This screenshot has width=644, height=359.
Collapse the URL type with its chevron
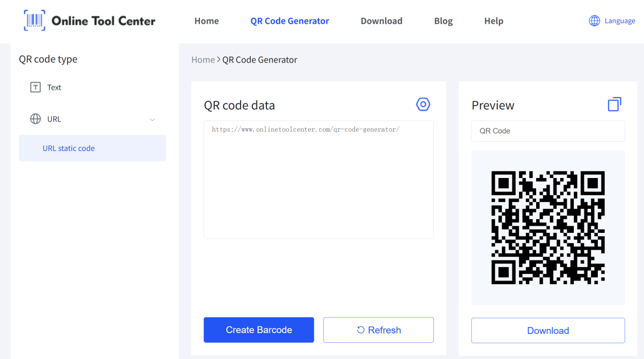(x=152, y=119)
